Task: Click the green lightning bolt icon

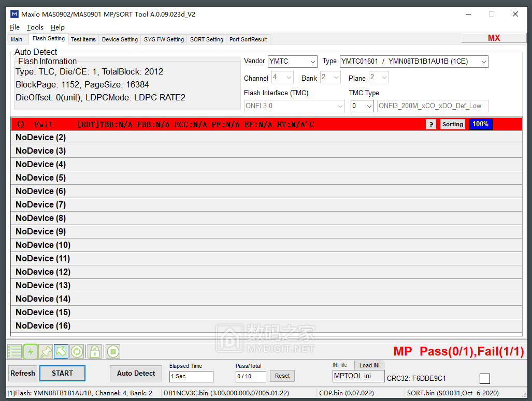Action: pos(30,351)
